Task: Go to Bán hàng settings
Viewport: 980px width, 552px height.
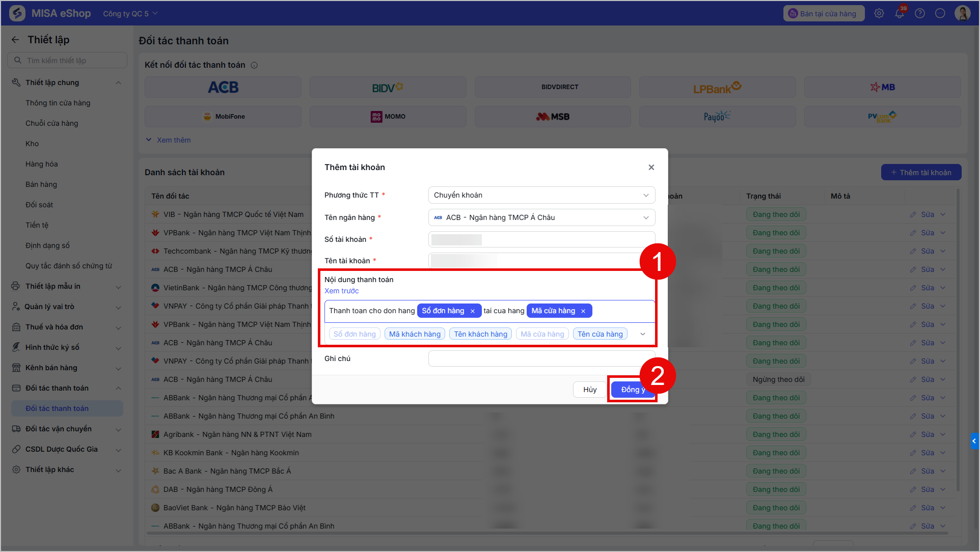Action: [41, 184]
